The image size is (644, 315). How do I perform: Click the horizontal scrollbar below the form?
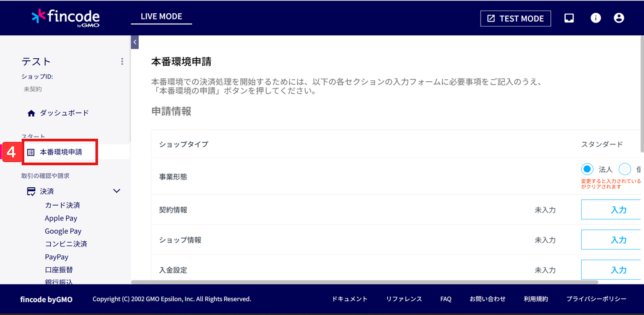(x=364, y=282)
